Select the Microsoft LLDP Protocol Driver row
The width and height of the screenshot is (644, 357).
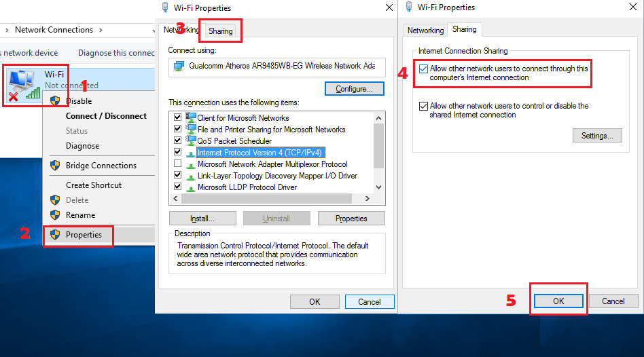[x=247, y=187]
